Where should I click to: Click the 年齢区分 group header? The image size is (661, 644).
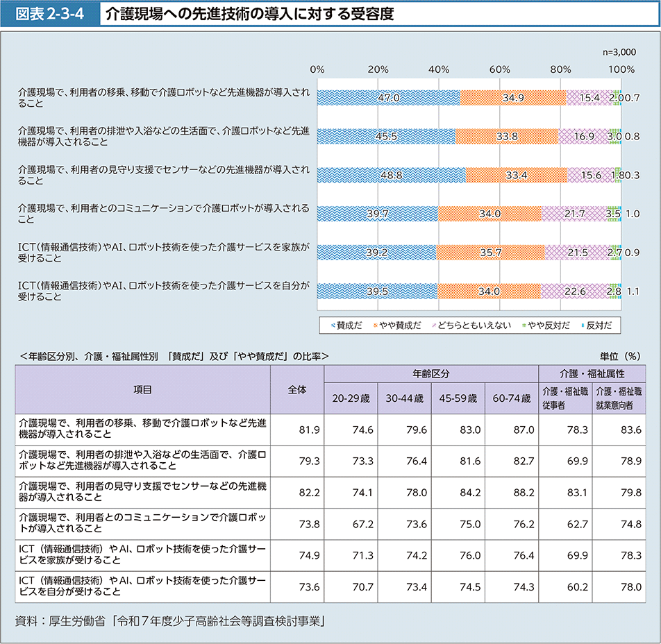430,374
